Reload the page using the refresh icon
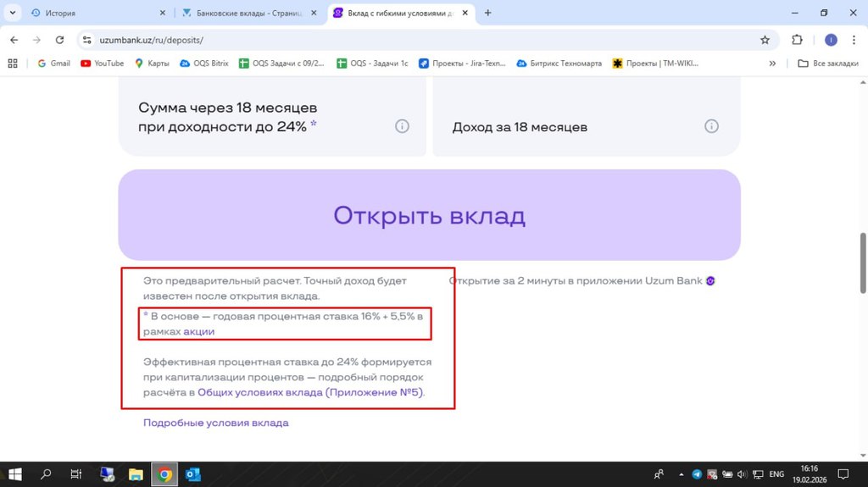868x487 pixels. [x=59, y=40]
